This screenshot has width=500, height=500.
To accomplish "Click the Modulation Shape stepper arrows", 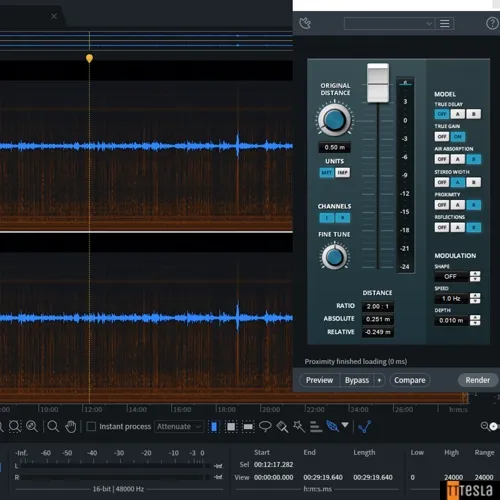I will (475, 276).
